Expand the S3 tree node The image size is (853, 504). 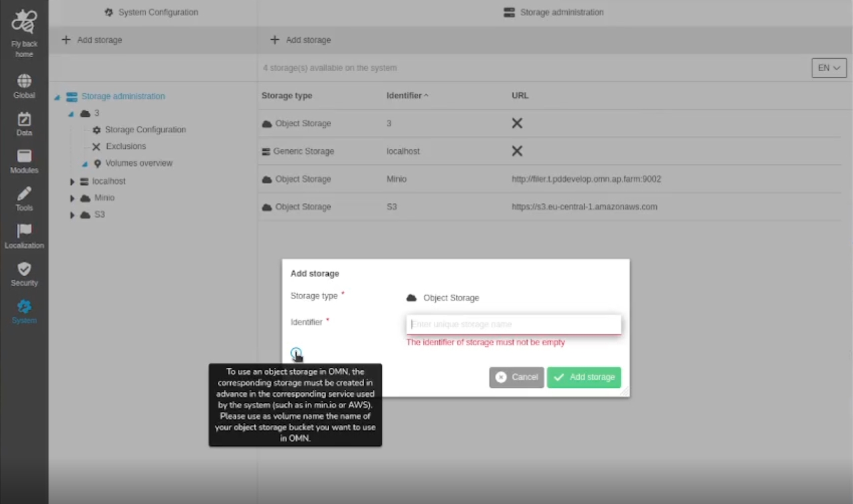pyautogui.click(x=72, y=215)
